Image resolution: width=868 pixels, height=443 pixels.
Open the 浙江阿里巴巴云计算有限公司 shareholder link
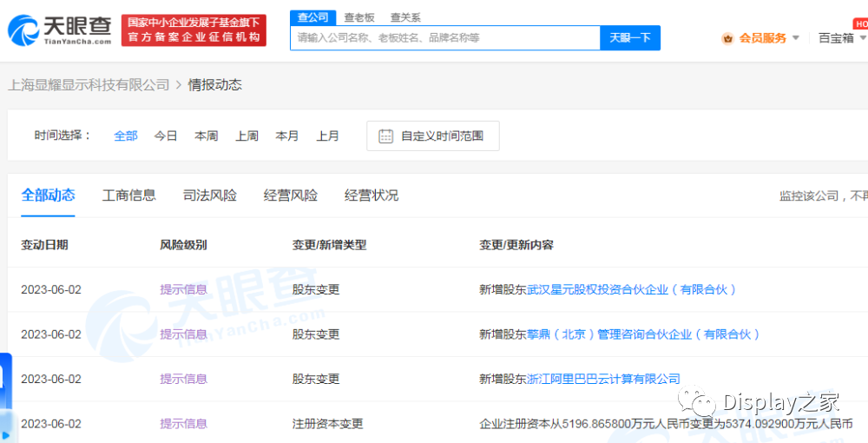tap(603, 380)
